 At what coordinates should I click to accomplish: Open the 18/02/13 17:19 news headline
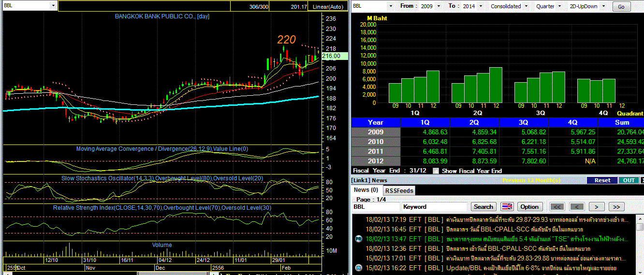tap(538, 219)
